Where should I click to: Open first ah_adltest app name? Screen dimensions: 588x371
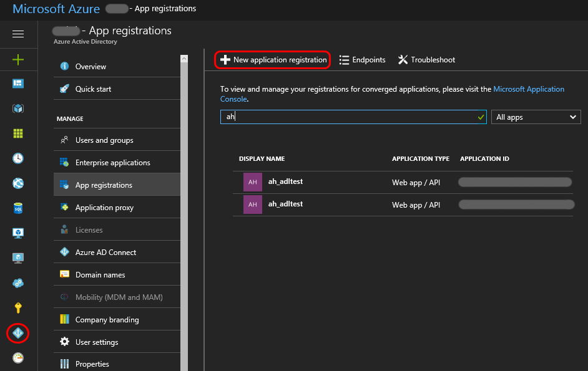point(285,181)
